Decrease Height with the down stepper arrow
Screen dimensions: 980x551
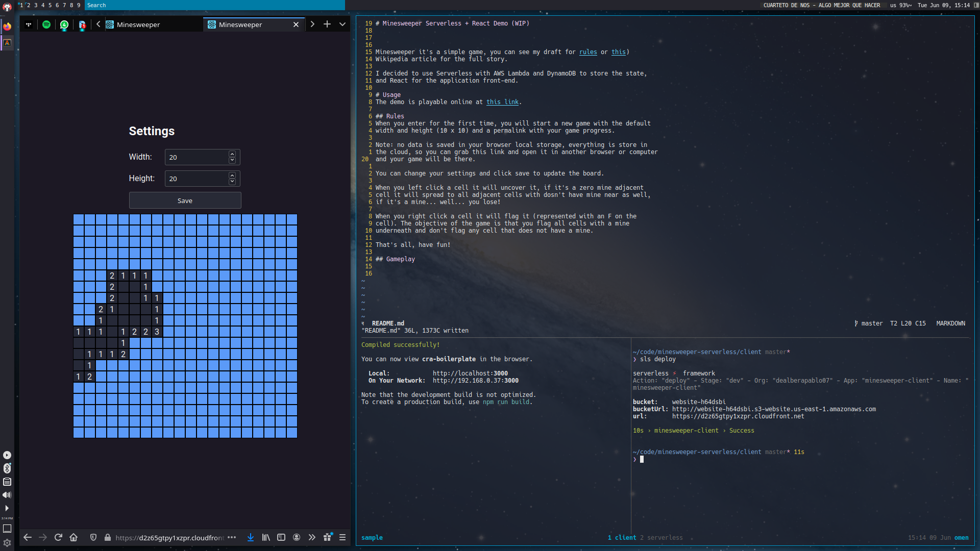point(232,182)
